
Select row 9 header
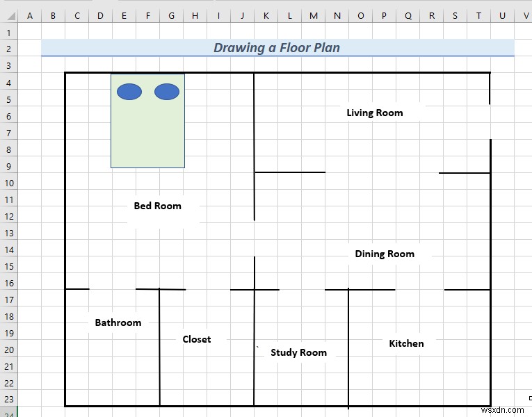coord(9,166)
